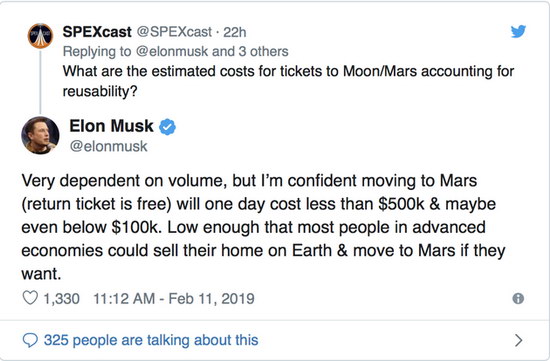
Task: Open the 11:12 AM - Feb 11, 2019 timestamp
Action: (x=174, y=299)
